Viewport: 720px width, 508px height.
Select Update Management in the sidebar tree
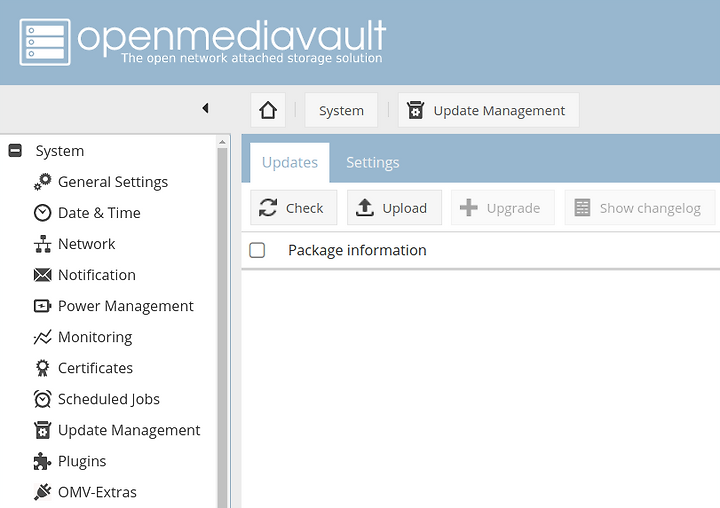tap(129, 430)
